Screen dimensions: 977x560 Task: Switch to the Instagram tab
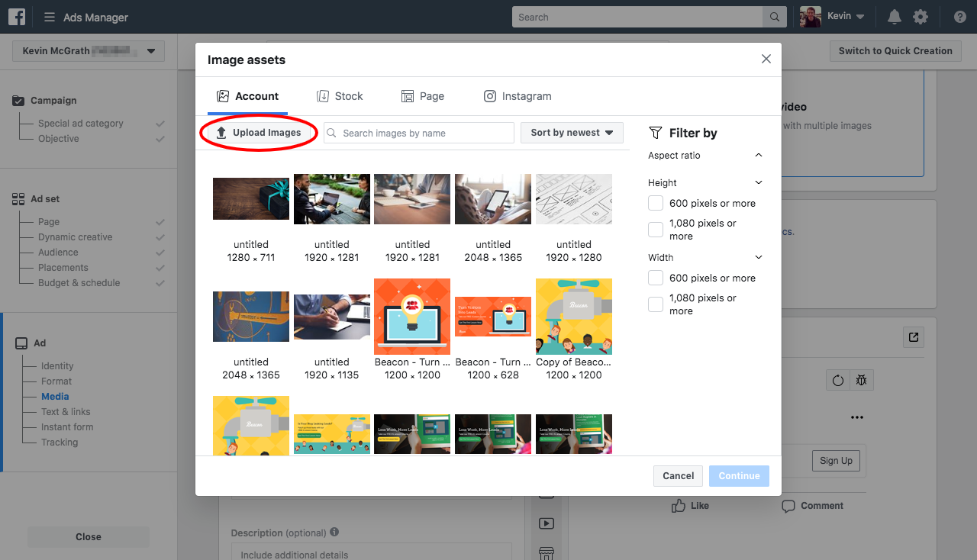(x=518, y=96)
